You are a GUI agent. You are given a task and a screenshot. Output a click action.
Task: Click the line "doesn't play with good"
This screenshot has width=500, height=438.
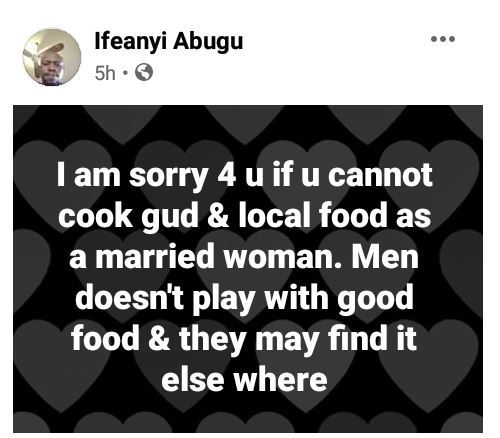pyautogui.click(x=244, y=298)
